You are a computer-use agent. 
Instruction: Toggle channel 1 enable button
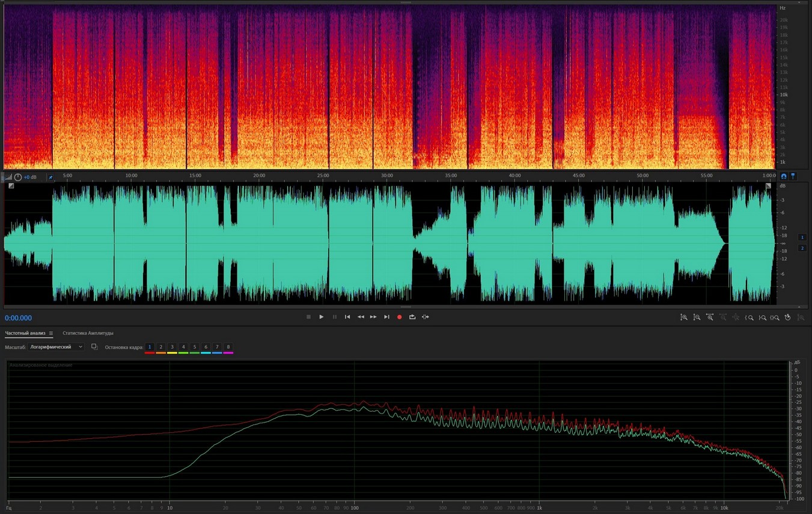coord(802,237)
